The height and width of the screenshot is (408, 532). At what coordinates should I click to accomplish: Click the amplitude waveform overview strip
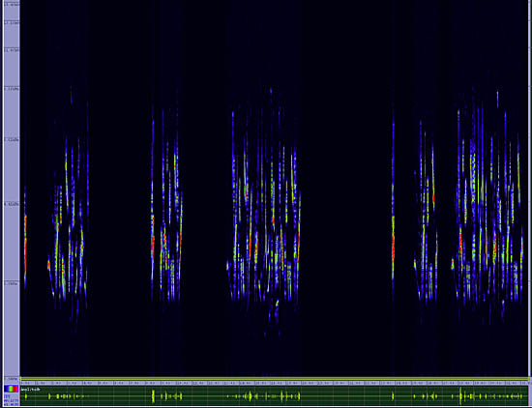[x=274, y=395]
